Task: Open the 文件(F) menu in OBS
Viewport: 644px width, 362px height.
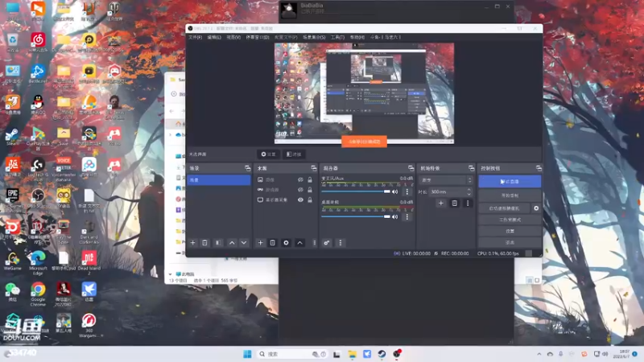Action: (x=195, y=37)
